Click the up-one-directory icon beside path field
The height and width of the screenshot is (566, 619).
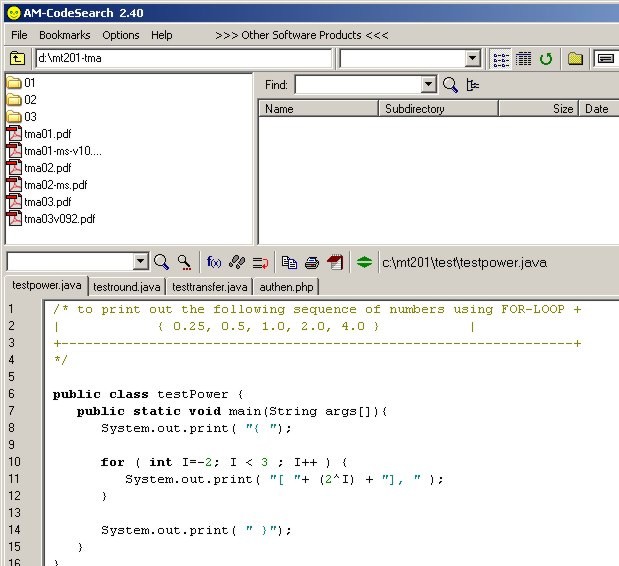click(x=17, y=59)
